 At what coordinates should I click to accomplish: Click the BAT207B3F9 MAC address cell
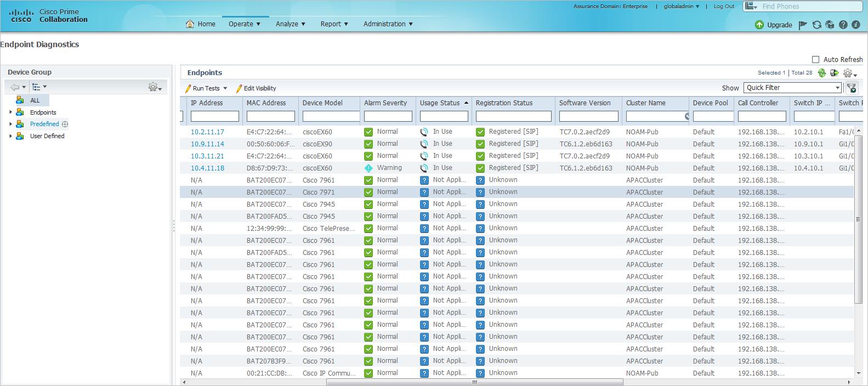(x=270, y=361)
